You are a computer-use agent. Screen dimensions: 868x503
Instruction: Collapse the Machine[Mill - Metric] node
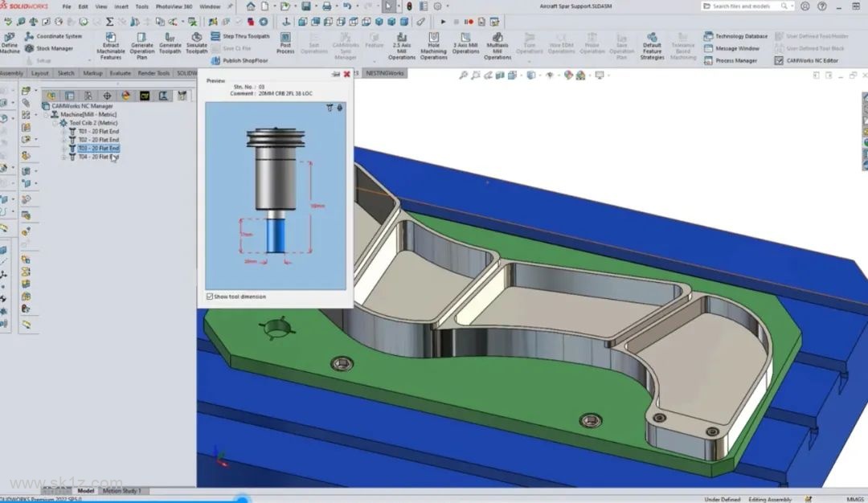47,115
